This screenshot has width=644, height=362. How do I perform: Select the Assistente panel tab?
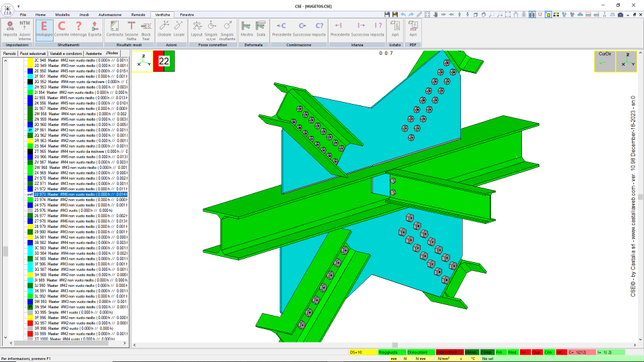(x=94, y=54)
